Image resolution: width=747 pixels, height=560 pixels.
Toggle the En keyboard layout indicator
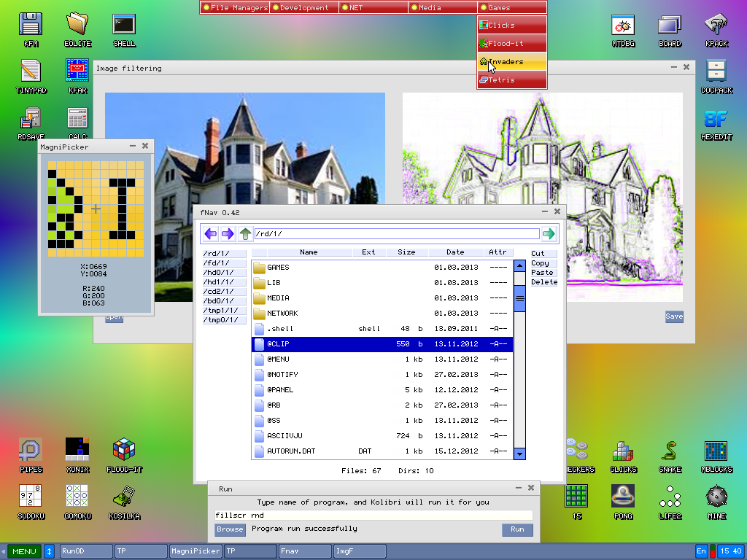click(x=701, y=551)
